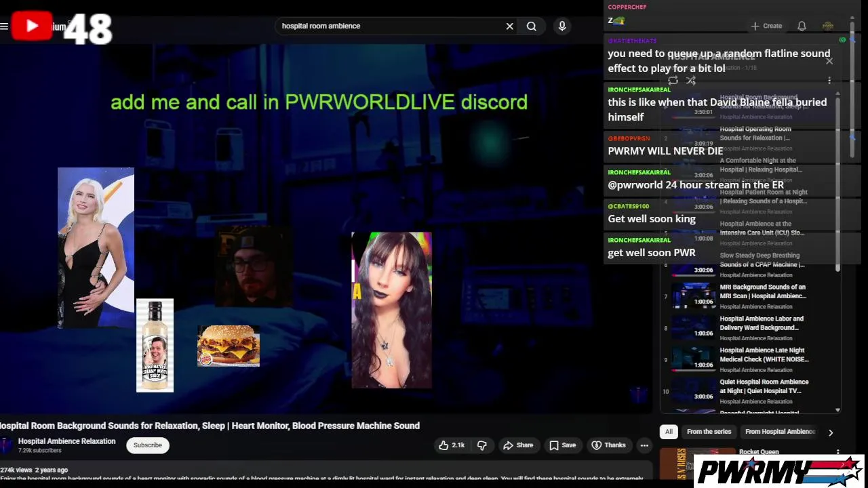Toggle loop playlist
This screenshot has width=868, height=488.
pyautogui.click(x=673, y=81)
